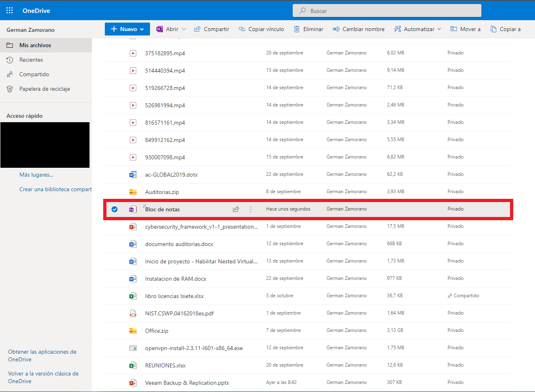Expand the Automatizar dropdown chevron
The image size is (535, 392).
point(439,29)
